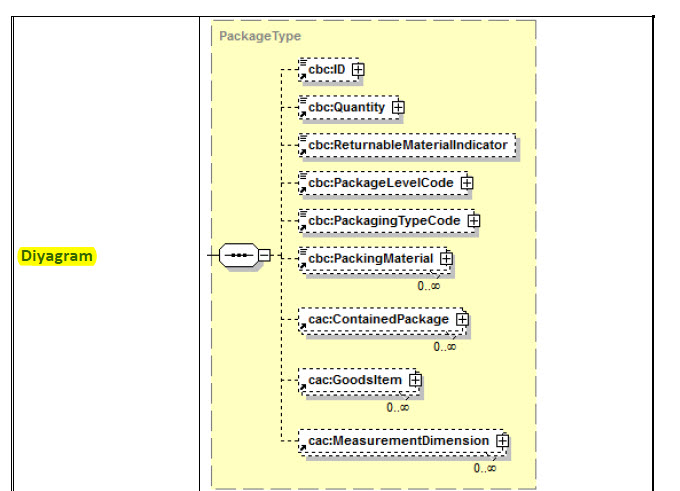
Task: Click the cbc:PackageLevelCode element label
Action: pyautogui.click(x=381, y=183)
